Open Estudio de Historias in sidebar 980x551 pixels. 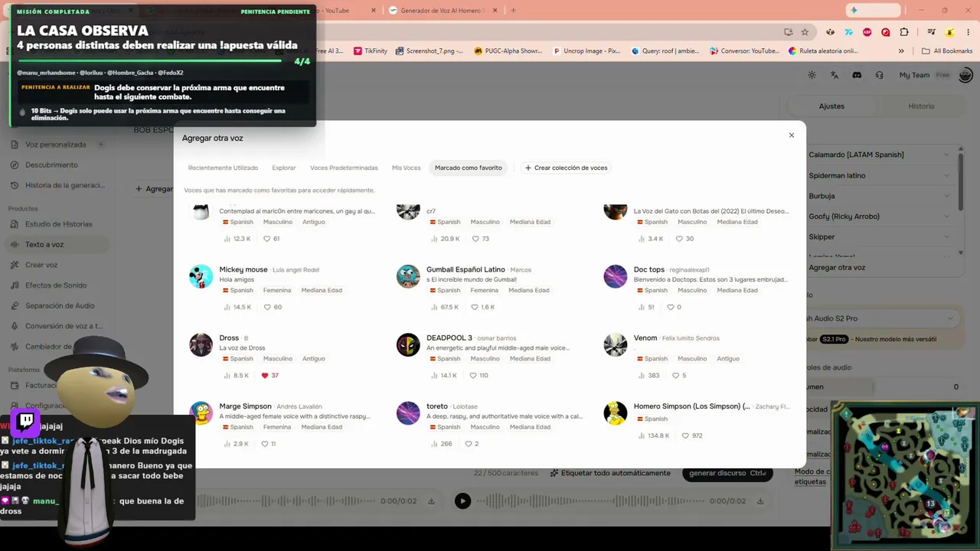[59, 224]
